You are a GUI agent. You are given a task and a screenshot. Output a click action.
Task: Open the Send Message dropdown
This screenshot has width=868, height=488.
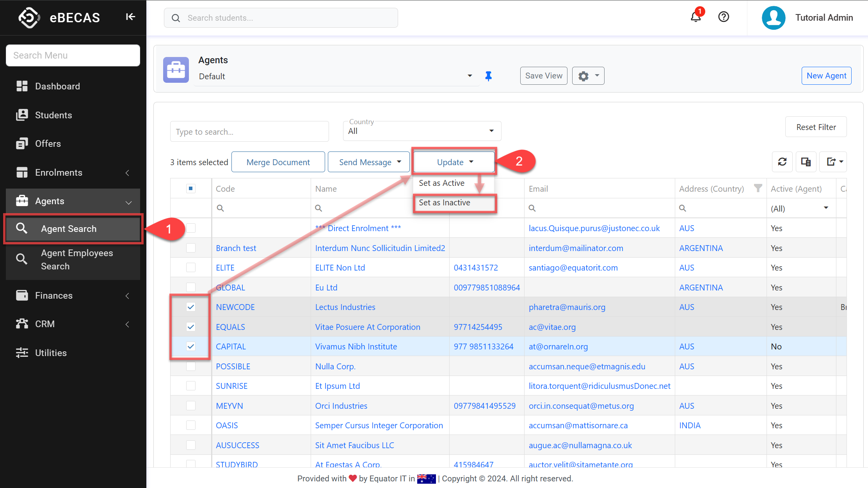coord(369,162)
